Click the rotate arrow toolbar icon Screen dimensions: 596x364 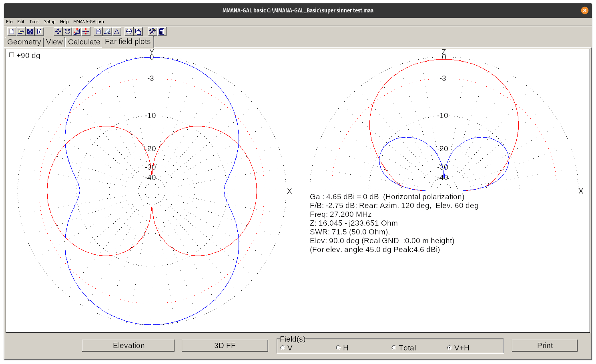click(x=67, y=32)
